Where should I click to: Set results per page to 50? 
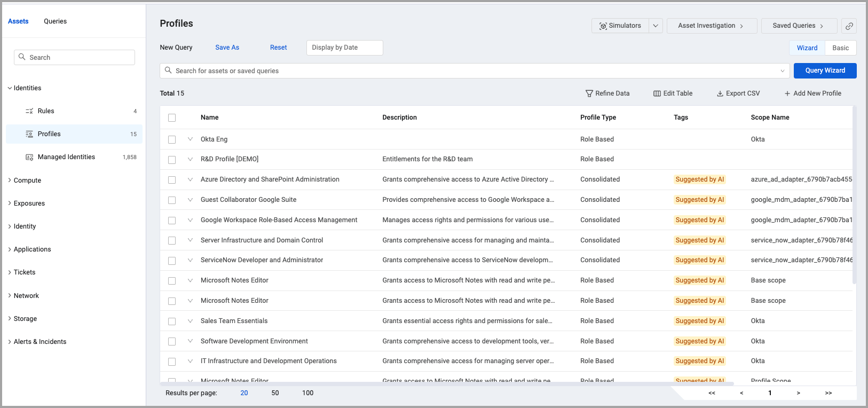coord(275,393)
